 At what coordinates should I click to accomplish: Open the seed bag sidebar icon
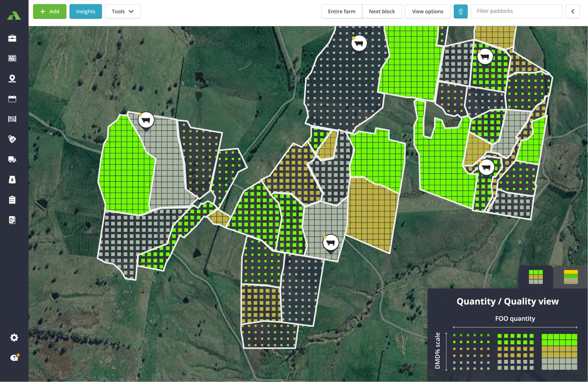12,180
